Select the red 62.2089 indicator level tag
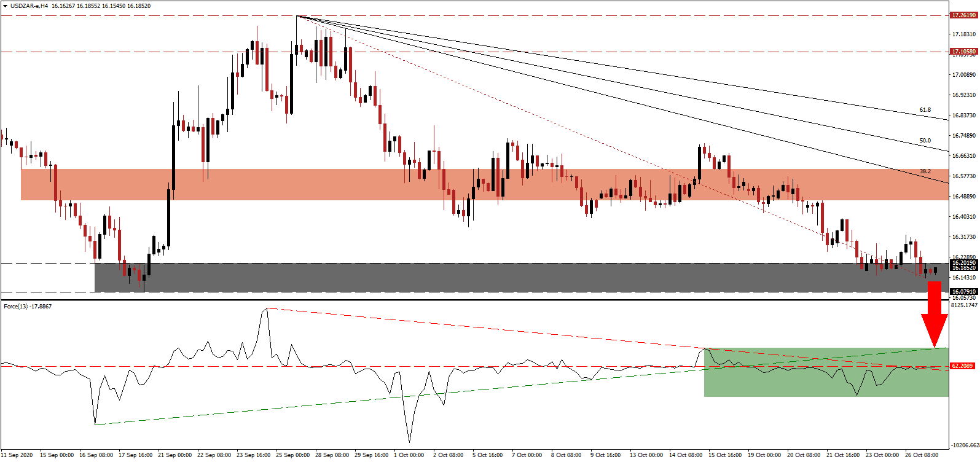The image size is (980, 462). [x=962, y=366]
